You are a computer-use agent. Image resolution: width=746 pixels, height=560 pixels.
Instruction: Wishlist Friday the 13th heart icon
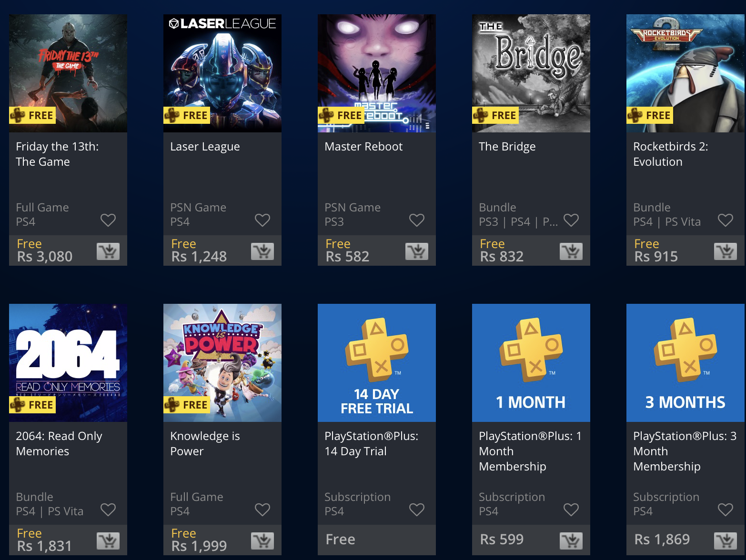point(108,220)
